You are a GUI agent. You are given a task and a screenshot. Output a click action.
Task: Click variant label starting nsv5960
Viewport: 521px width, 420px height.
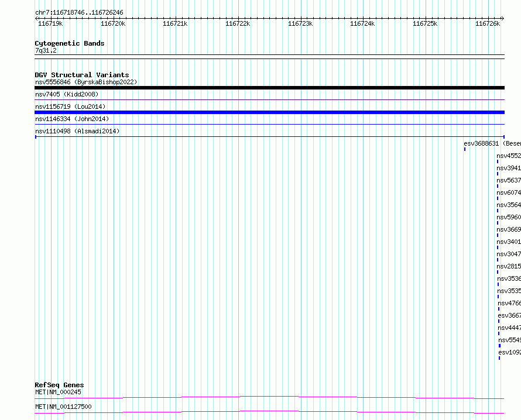(509, 217)
